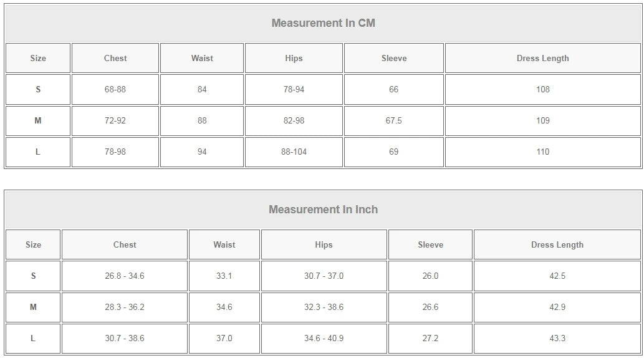Click the Measurement In CM table title
This screenshot has height=358, width=644.
[x=323, y=23]
